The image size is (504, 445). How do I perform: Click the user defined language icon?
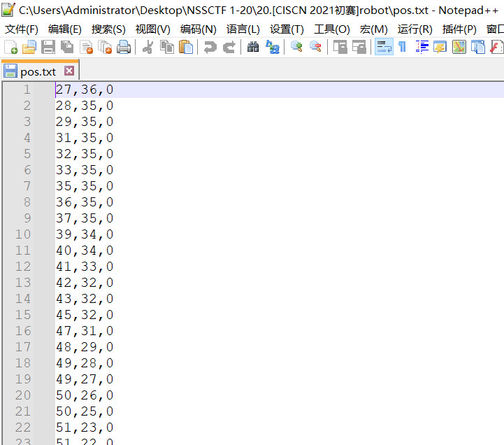tap(440, 48)
